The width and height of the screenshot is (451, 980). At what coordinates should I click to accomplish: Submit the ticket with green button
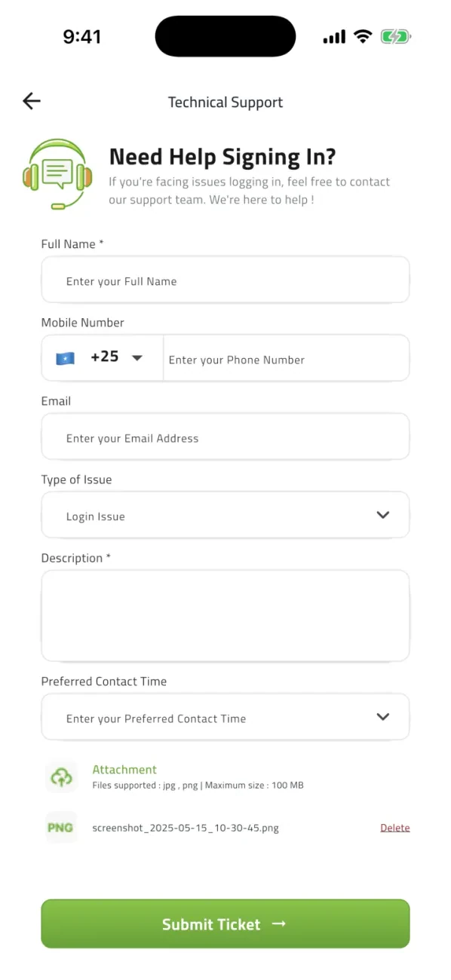coord(226,923)
